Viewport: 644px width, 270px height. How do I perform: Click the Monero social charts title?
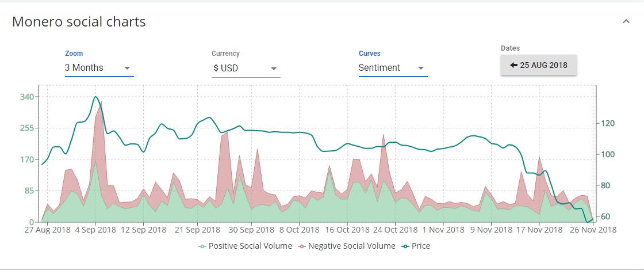(x=79, y=22)
